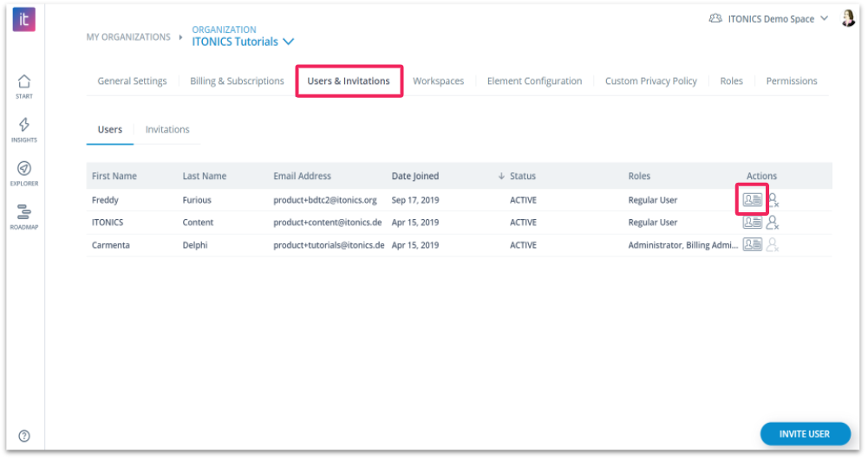Edit roles icon for ITONICS Content

(x=753, y=223)
